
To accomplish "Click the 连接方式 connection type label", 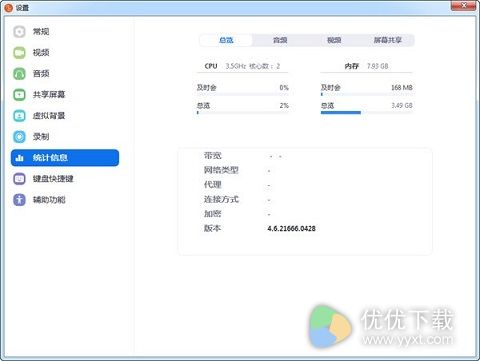I will click(221, 199).
